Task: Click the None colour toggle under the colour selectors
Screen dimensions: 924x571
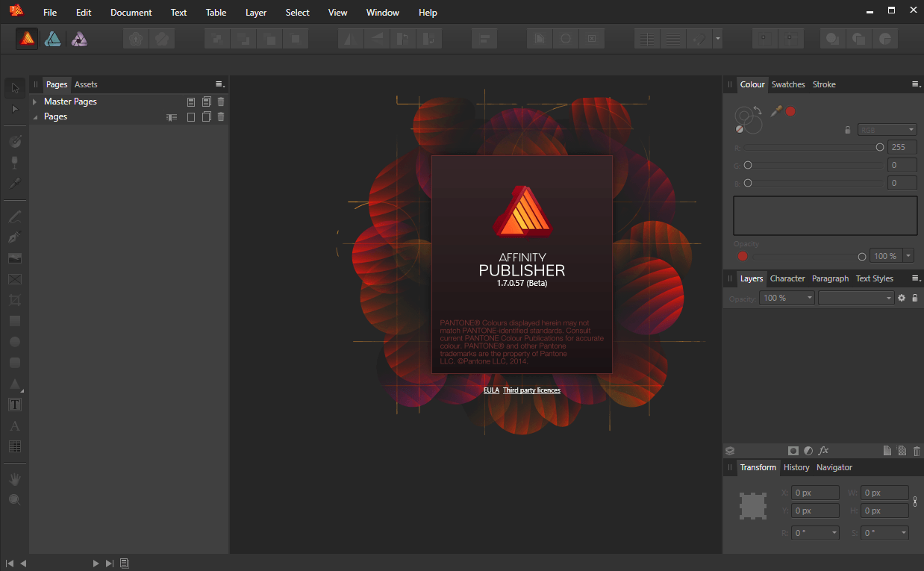Action: point(740,128)
